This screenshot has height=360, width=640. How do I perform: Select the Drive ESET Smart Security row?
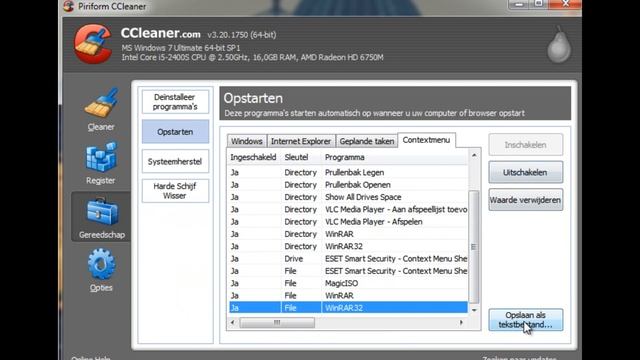click(x=348, y=259)
